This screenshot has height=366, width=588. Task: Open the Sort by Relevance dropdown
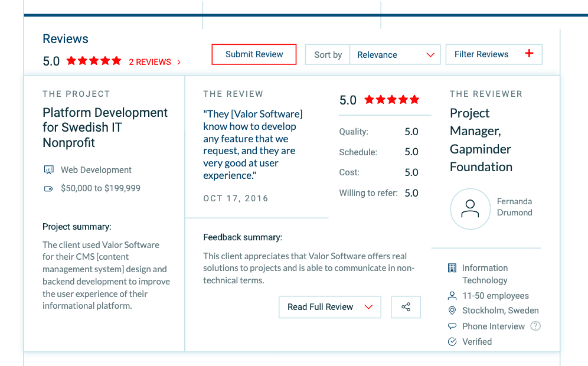(395, 55)
